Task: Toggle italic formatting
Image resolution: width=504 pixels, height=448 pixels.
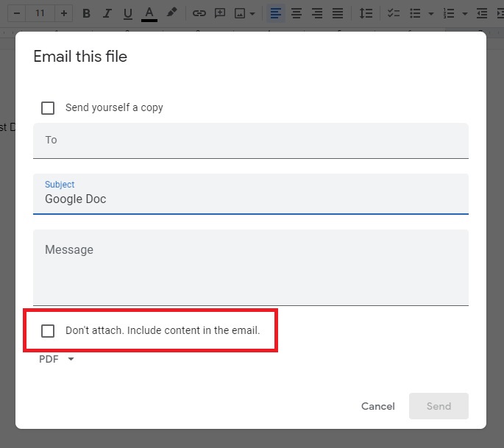Action: pos(107,13)
